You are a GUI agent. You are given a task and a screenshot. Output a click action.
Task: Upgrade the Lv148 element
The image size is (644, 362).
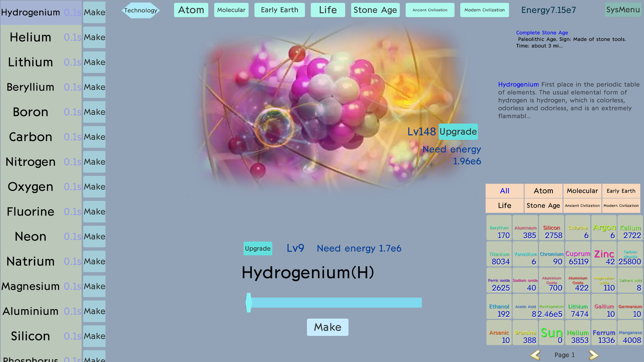click(x=458, y=132)
